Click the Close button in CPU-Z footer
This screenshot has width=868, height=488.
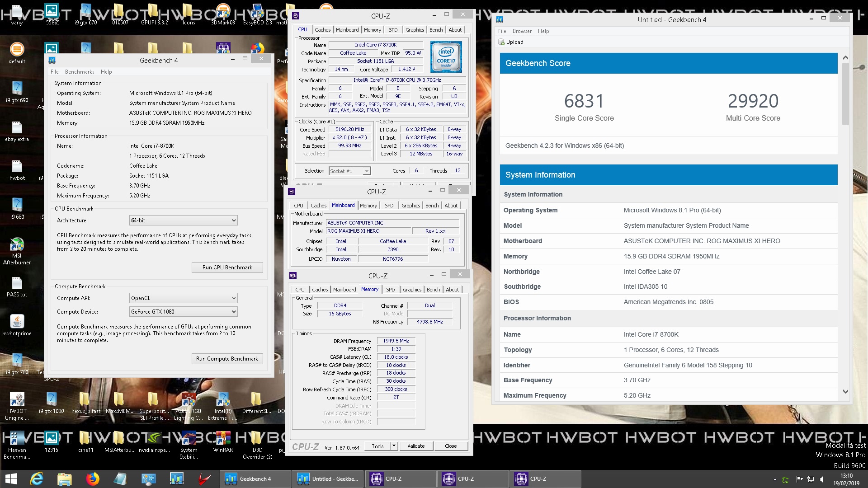point(451,446)
